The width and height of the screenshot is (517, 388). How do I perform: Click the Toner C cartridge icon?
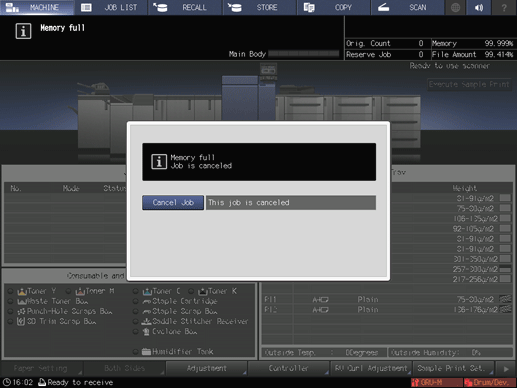pyautogui.click(x=147, y=291)
